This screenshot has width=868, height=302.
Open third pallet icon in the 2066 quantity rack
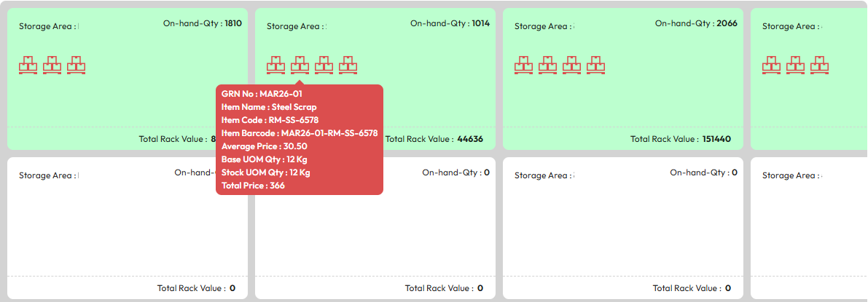pos(571,65)
